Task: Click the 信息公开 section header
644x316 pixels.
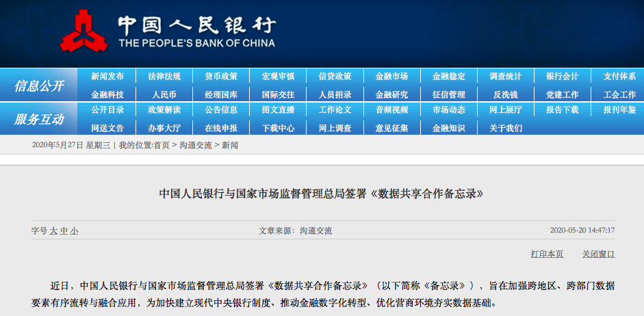Action: click(39, 86)
